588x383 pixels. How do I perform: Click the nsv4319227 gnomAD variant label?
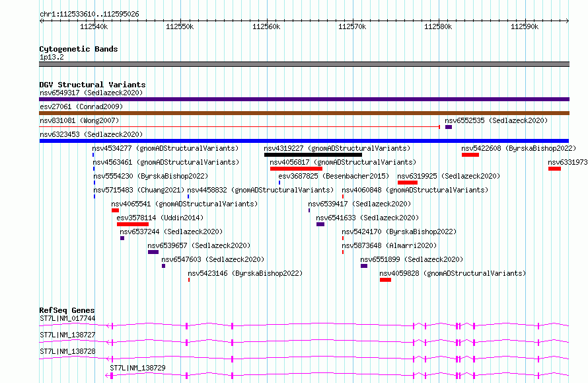pos(337,148)
